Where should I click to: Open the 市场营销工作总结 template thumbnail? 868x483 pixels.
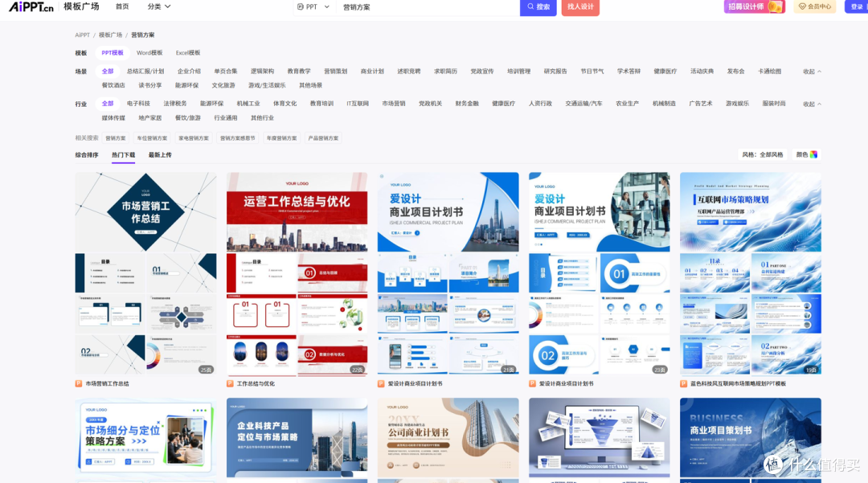(145, 273)
